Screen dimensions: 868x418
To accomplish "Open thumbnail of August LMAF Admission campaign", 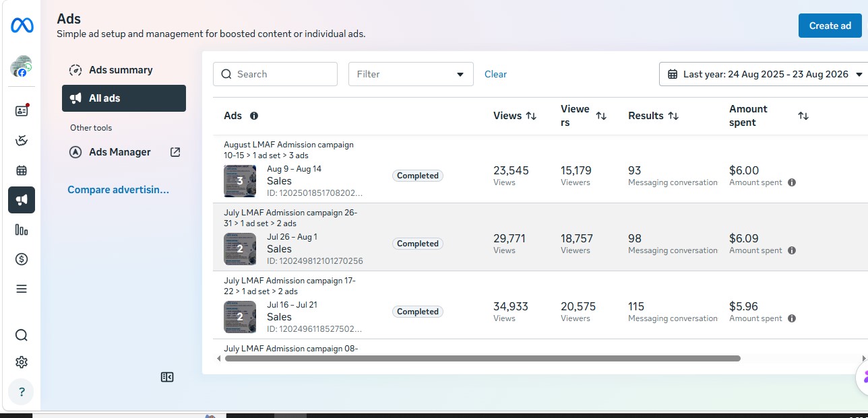I will pos(240,181).
